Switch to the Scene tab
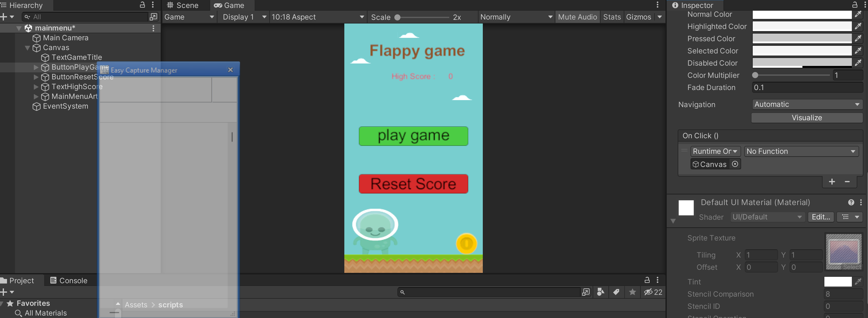 coord(183,5)
